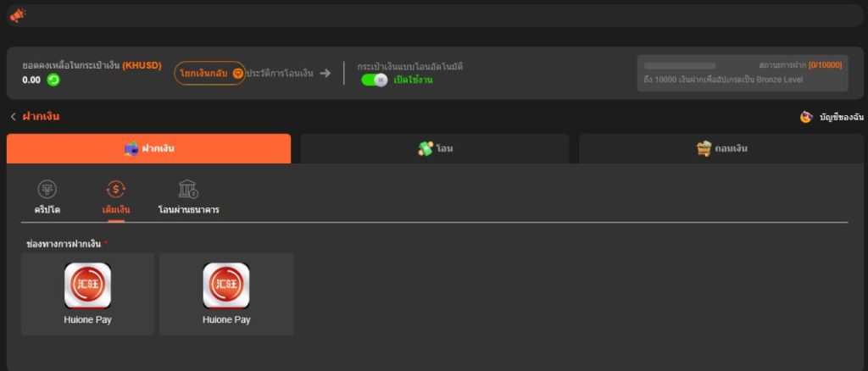Image resolution: width=868 pixels, height=371 pixels.
Task: Click the announcement ticker bar
Action: click(x=441, y=15)
